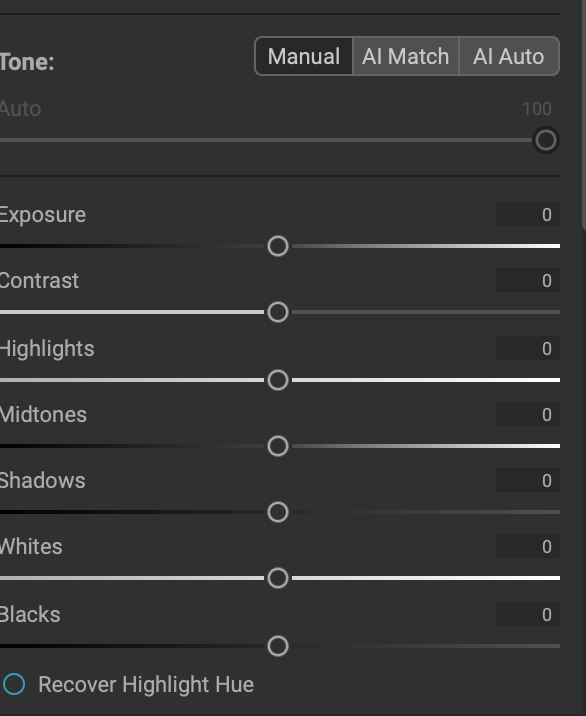Click the Midtones value field
This screenshot has width=586, height=716.
point(528,414)
